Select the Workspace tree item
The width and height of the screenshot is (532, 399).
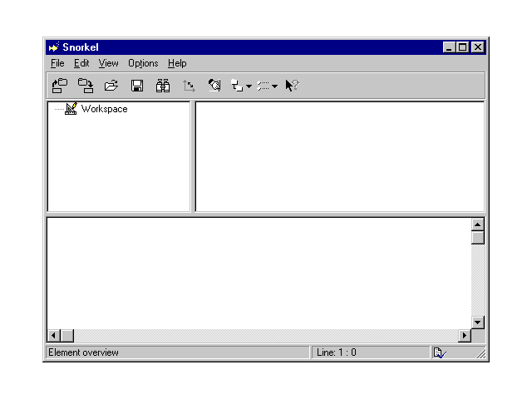(104, 109)
